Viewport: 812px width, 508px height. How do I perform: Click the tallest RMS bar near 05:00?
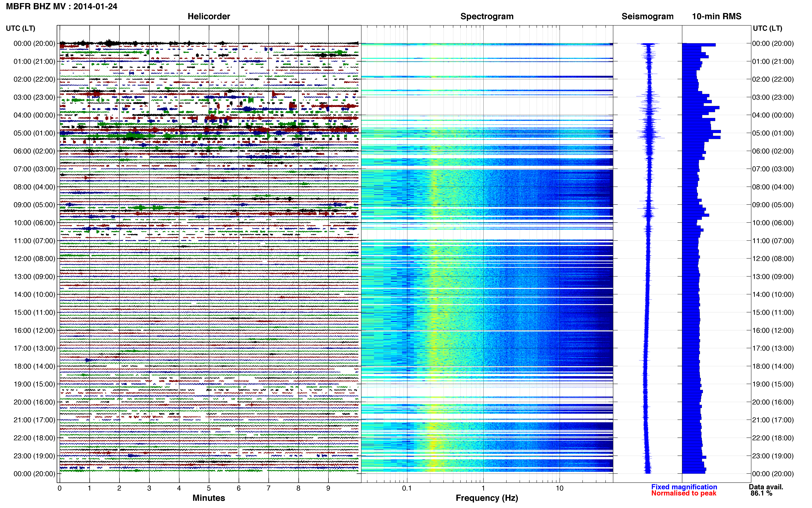701,132
